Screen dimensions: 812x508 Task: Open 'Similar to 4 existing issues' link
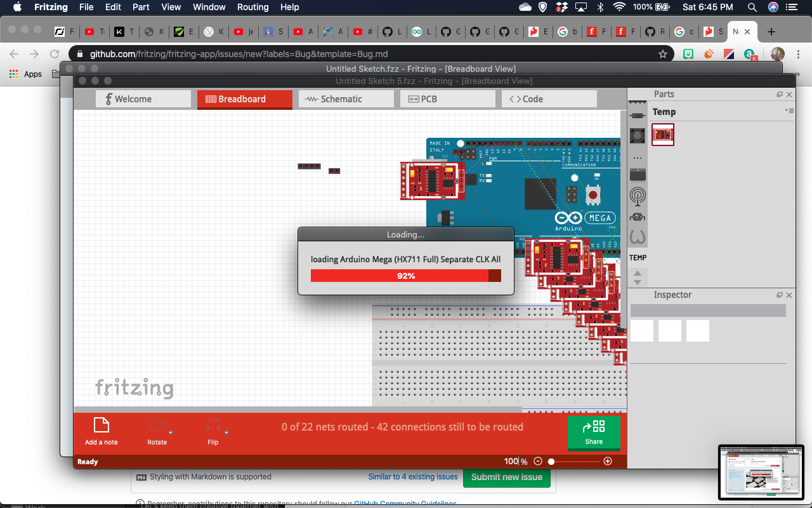click(413, 476)
